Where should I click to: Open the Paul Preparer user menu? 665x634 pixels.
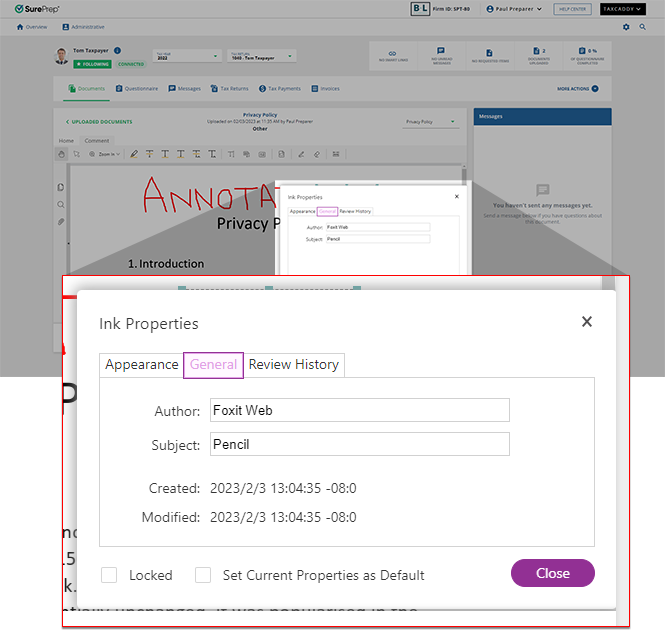click(x=514, y=9)
